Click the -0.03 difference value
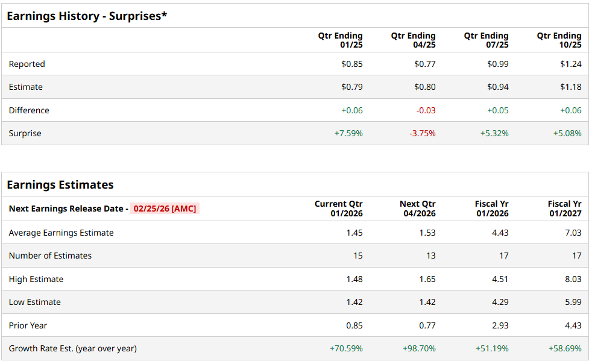This screenshot has width=592, height=364. pyautogui.click(x=426, y=110)
